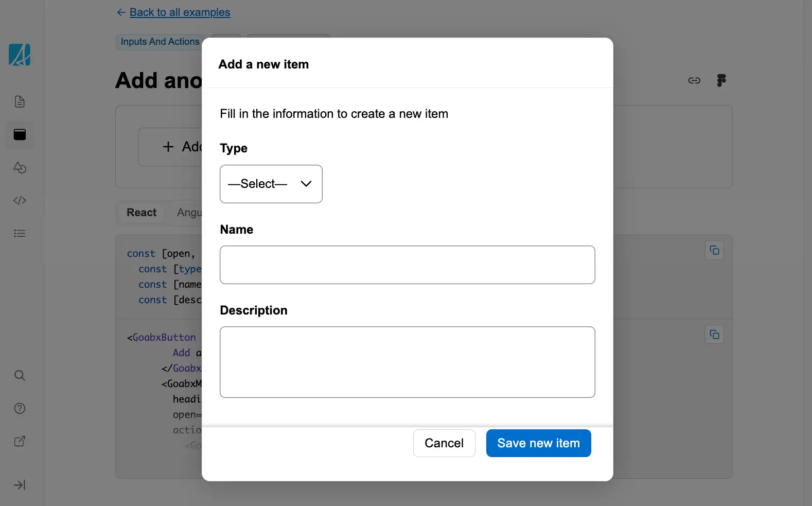The width and height of the screenshot is (812, 506).
Task: Click the design system logo icon
Action: [20, 55]
